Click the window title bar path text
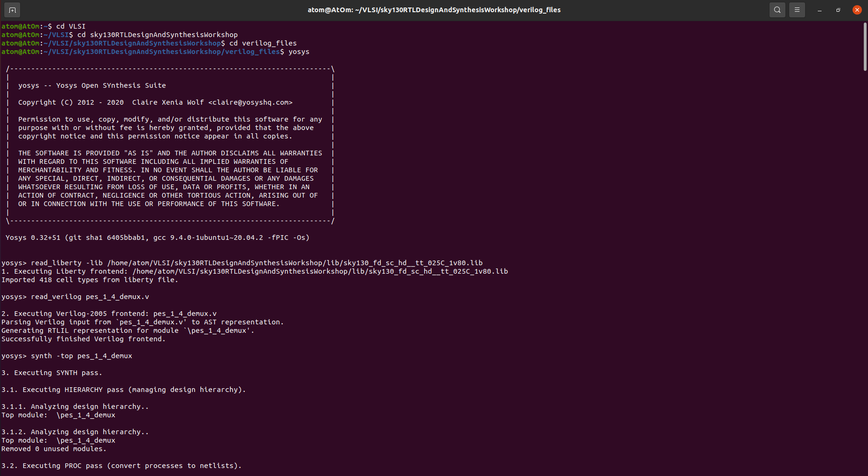Viewport: 868px width, 476px height. 434,9
